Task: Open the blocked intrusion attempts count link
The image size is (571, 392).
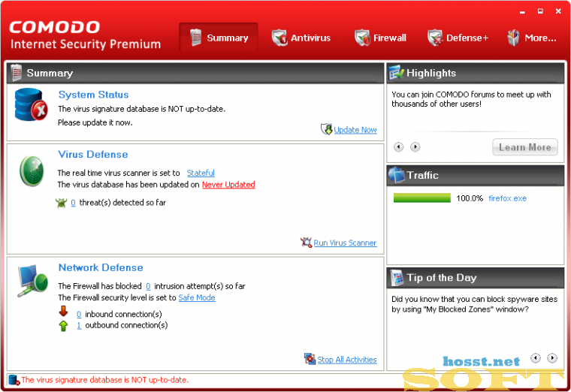Action: point(148,286)
